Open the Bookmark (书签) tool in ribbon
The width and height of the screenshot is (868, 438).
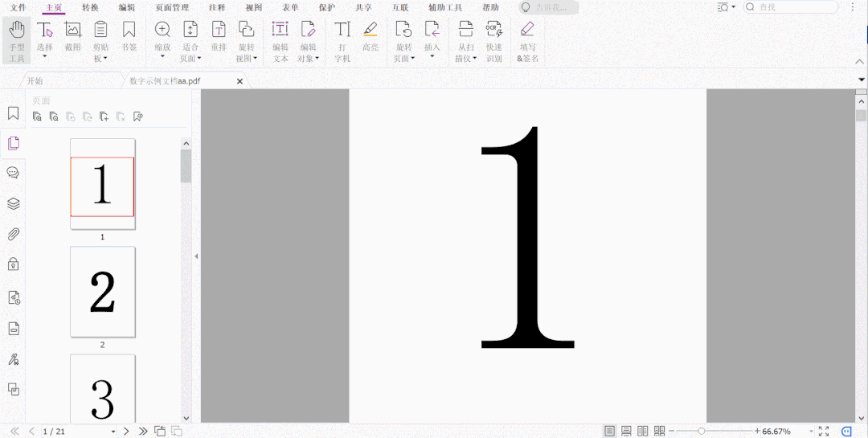[x=129, y=40]
